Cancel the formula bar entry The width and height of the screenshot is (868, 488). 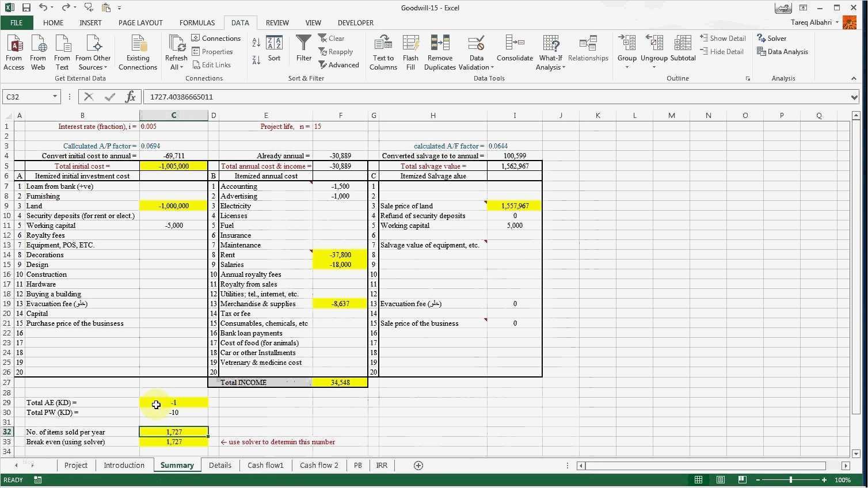(x=89, y=97)
